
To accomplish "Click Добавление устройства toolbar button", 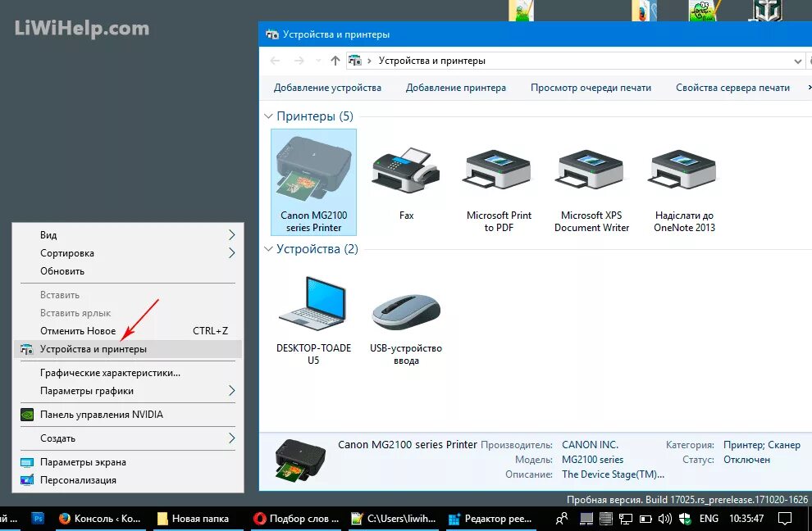I will [x=327, y=88].
